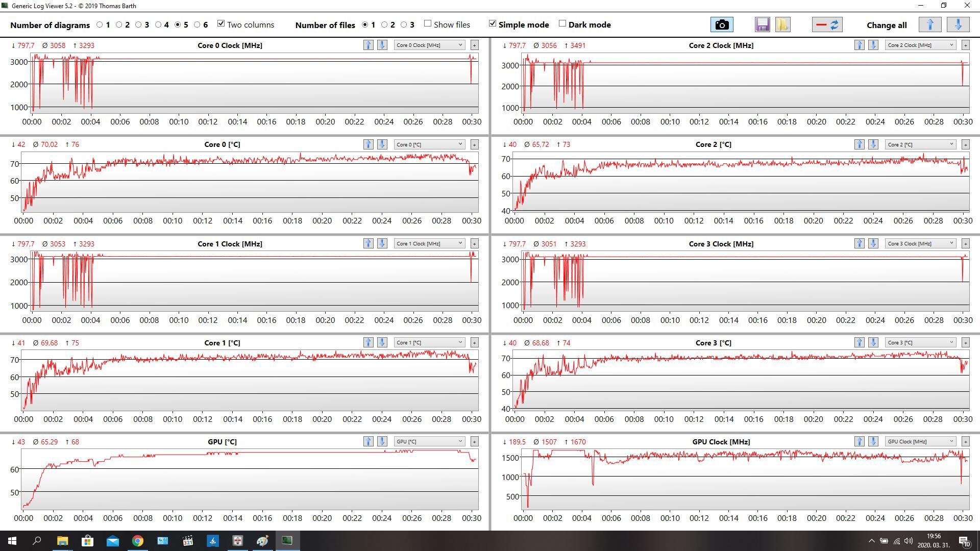This screenshot has height=551, width=980.
Task: Open the Core 0 [°C] dropdown
Action: click(429, 144)
